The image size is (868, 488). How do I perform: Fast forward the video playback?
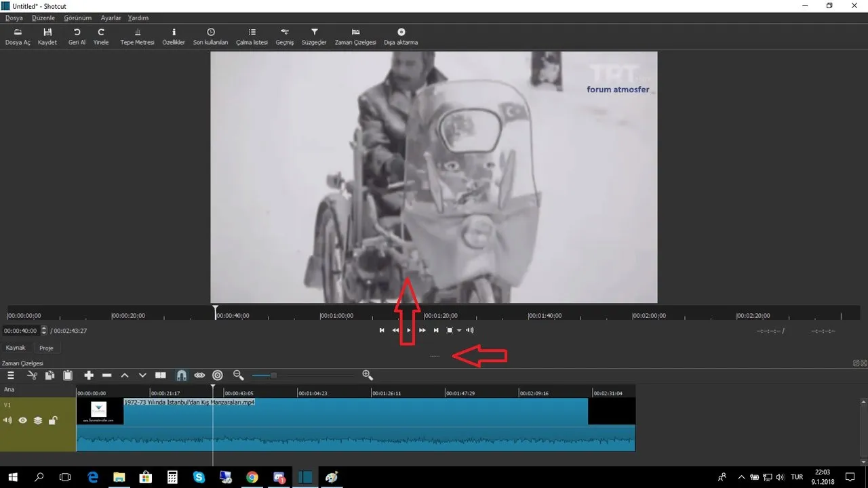pyautogui.click(x=422, y=330)
